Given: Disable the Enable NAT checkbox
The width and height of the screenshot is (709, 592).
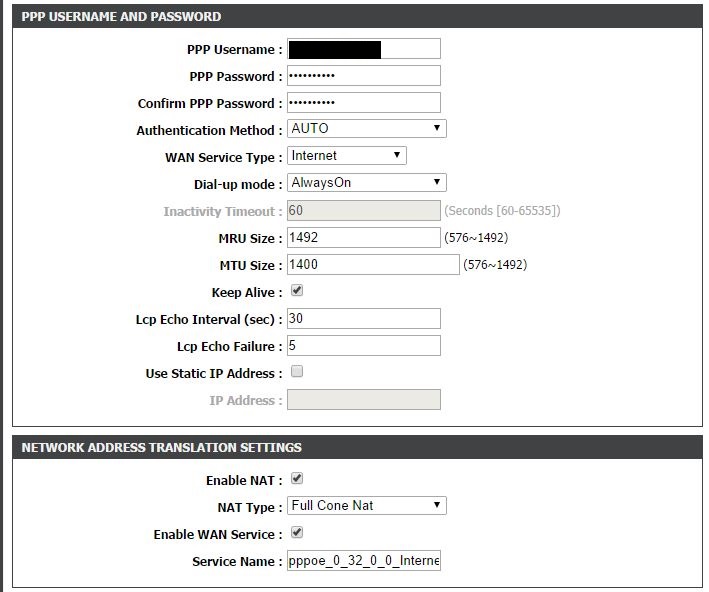Looking at the screenshot, I should [x=297, y=479].
